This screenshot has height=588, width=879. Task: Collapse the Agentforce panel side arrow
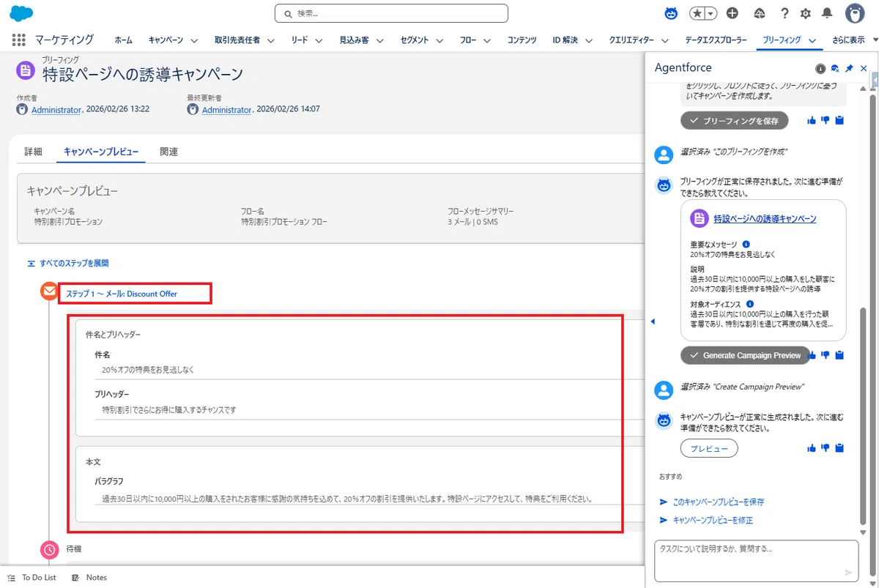pos(653,321)
